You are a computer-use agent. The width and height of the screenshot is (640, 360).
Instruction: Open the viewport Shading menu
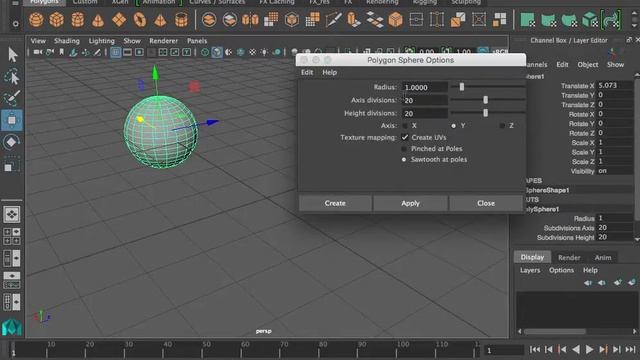coord(67,41)
